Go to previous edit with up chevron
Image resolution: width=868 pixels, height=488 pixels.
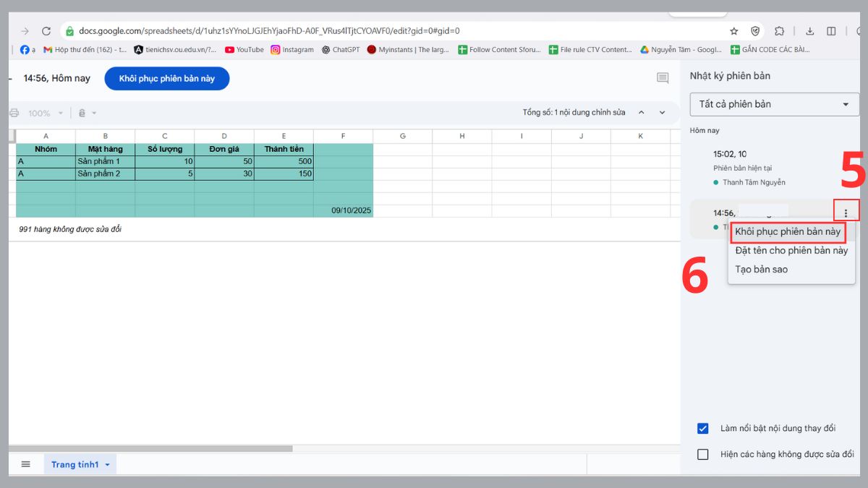point(641,113)
